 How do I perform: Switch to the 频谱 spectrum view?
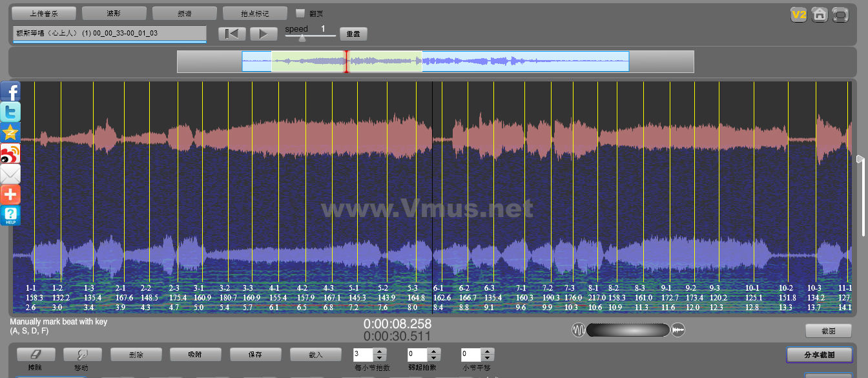185,13
